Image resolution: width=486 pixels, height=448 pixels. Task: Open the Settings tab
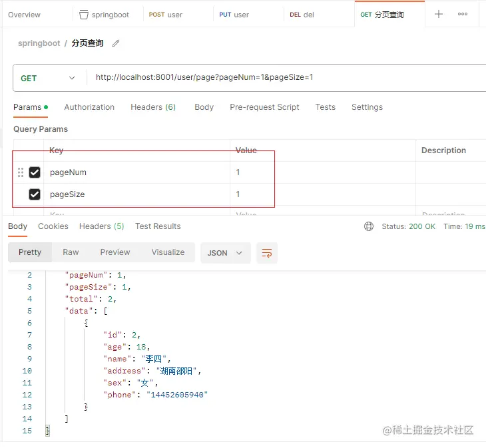(367, 107)
